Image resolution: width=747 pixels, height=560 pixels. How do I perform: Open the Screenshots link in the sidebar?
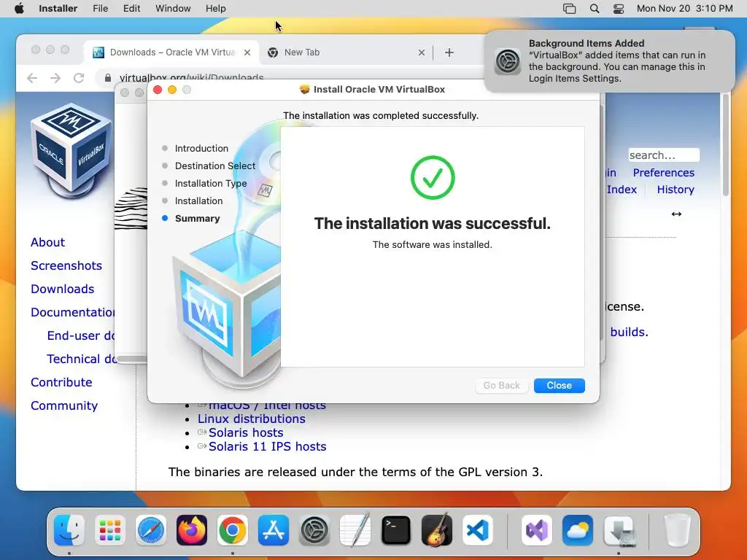click(66, 265)
